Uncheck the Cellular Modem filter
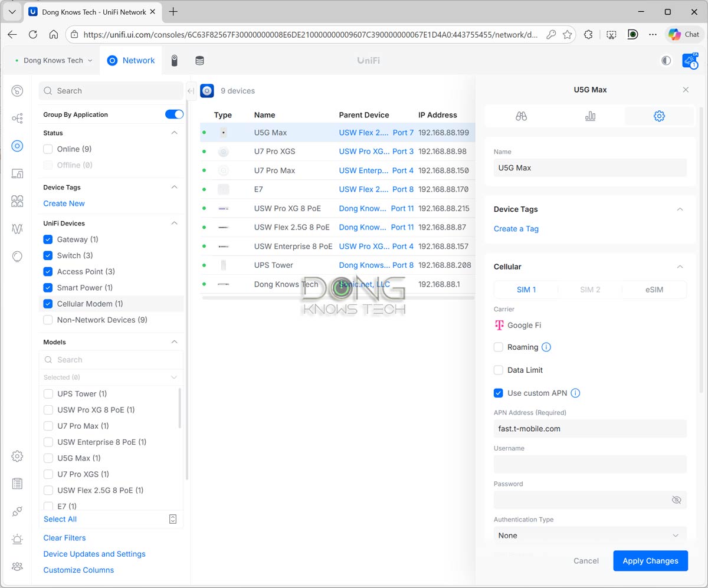Image resolution: width=708 pixels, height=588 pixels. coord(48,304)
